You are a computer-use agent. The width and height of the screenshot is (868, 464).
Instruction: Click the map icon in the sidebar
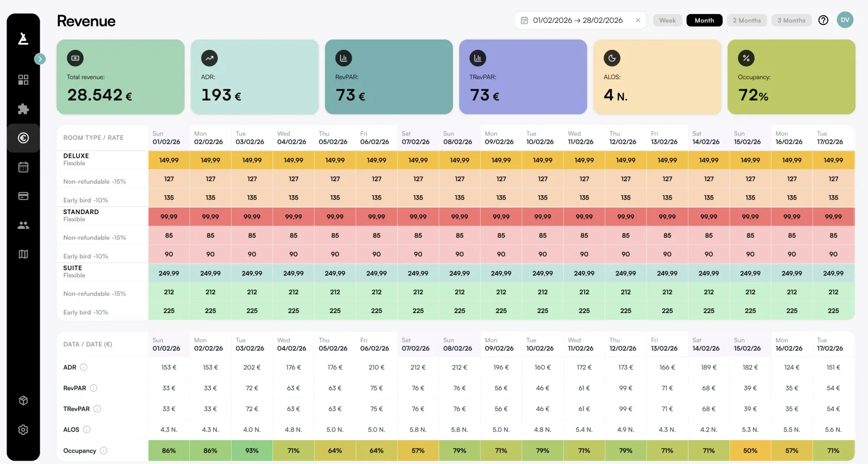(23, 254)
